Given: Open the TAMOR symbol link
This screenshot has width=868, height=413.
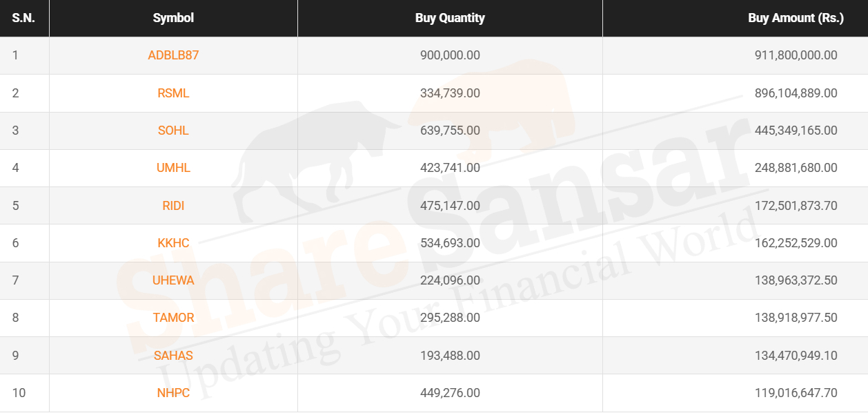Looking at the screenshot, I should click(x=173, y=318).
